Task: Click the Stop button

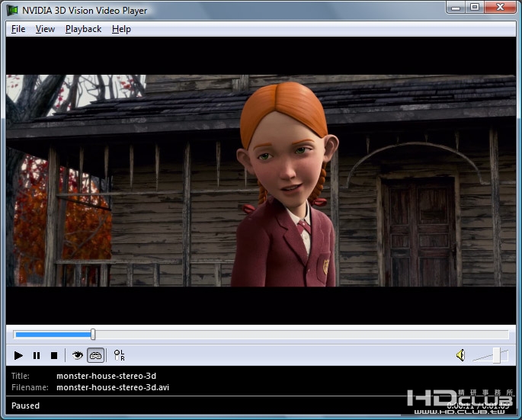Action: point(54,355)
